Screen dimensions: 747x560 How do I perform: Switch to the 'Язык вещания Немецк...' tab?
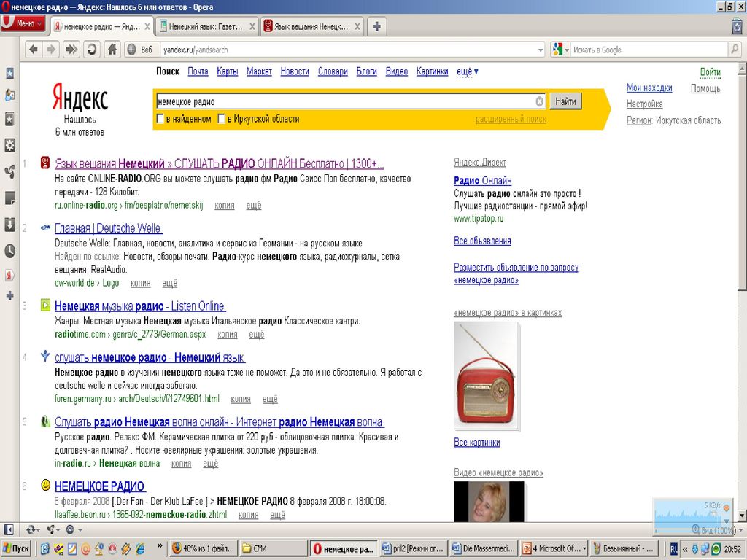[311, 27]
